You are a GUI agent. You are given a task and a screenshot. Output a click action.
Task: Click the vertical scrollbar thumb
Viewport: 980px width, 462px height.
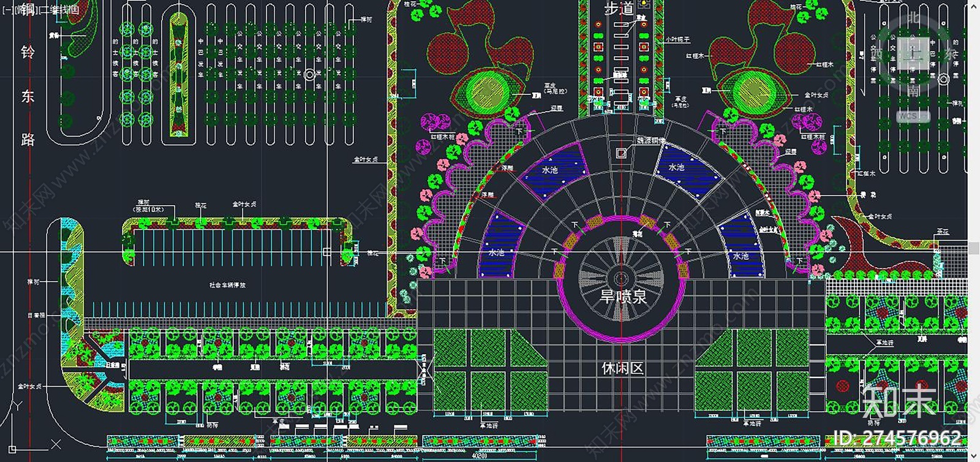974,248
